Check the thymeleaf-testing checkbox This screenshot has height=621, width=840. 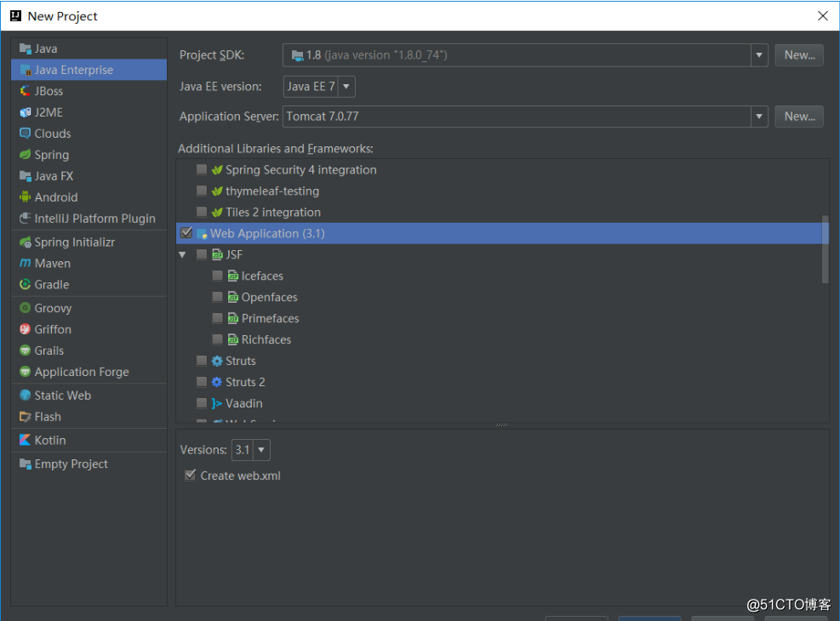(202, 191)
